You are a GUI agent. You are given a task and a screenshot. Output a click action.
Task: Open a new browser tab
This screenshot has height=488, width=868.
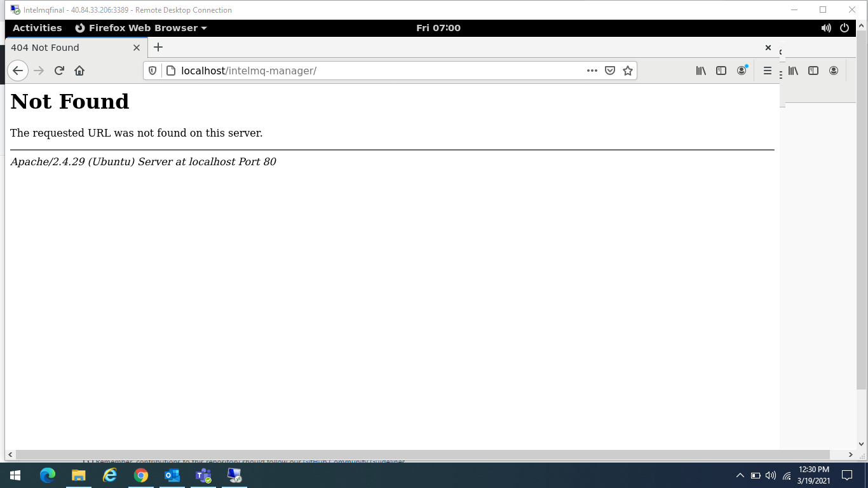click(x=158, y=47)
